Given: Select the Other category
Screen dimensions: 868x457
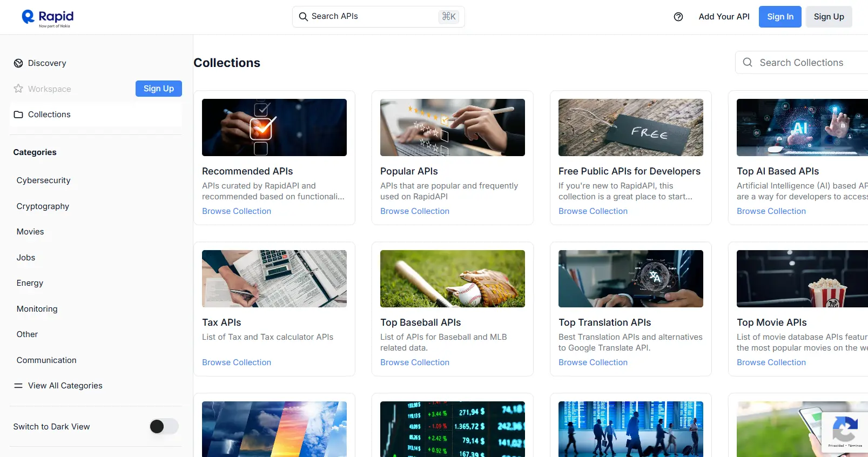Looking at the screenshot, I should (x=27, y=334).
